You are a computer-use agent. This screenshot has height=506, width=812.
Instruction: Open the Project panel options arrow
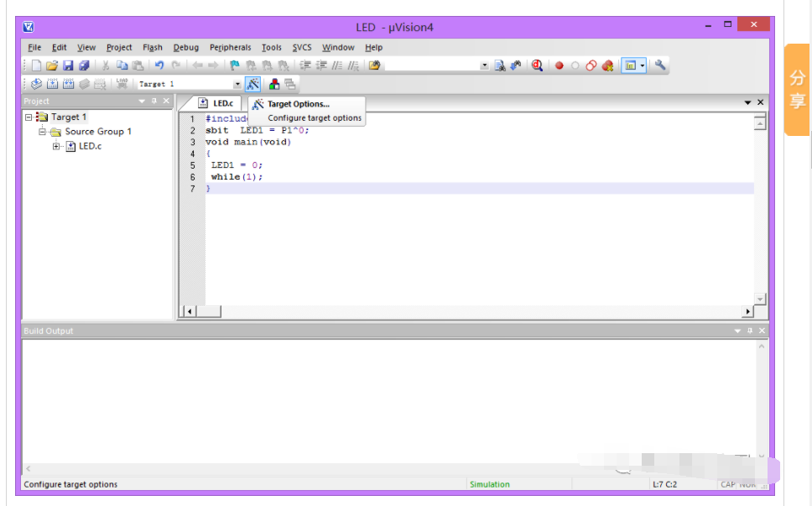142,101
